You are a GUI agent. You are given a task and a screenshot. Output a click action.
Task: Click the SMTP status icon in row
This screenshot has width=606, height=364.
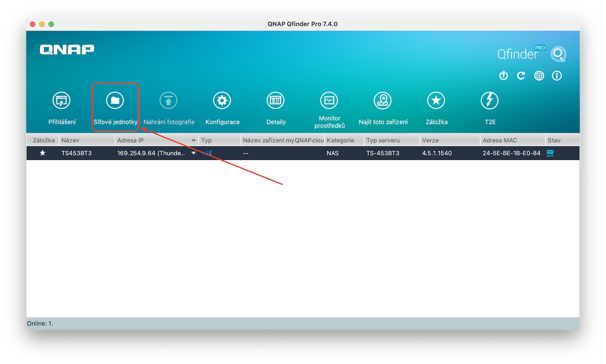(550, 153)
